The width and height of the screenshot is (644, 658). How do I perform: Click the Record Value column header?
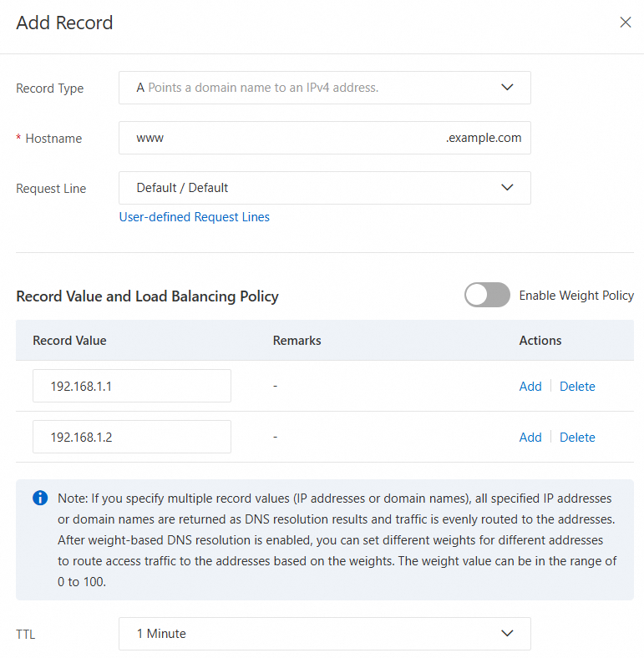pyautogui.click(x=69, y=341)
